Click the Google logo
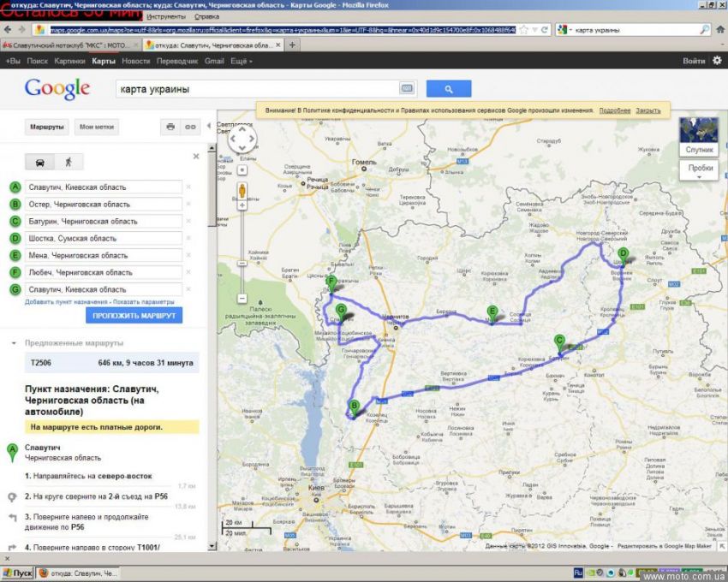Viewport: 728px width, 582px height. click(x=57, y=89)
